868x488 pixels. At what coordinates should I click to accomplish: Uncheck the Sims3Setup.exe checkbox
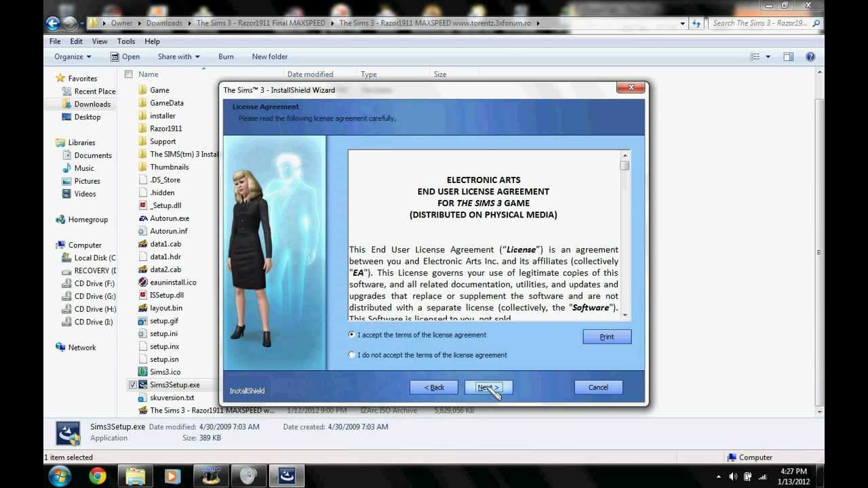coord(132,385)
